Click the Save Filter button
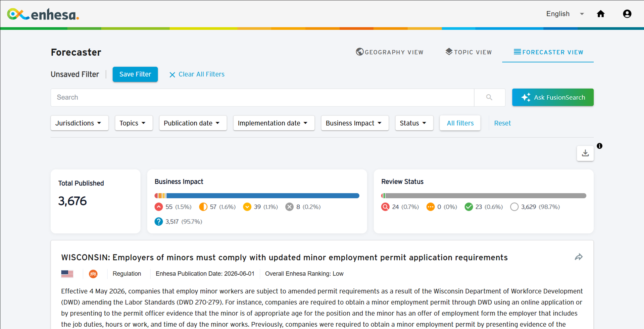The image size is (644, 329). pyautogui.click(x=135, y=74)
